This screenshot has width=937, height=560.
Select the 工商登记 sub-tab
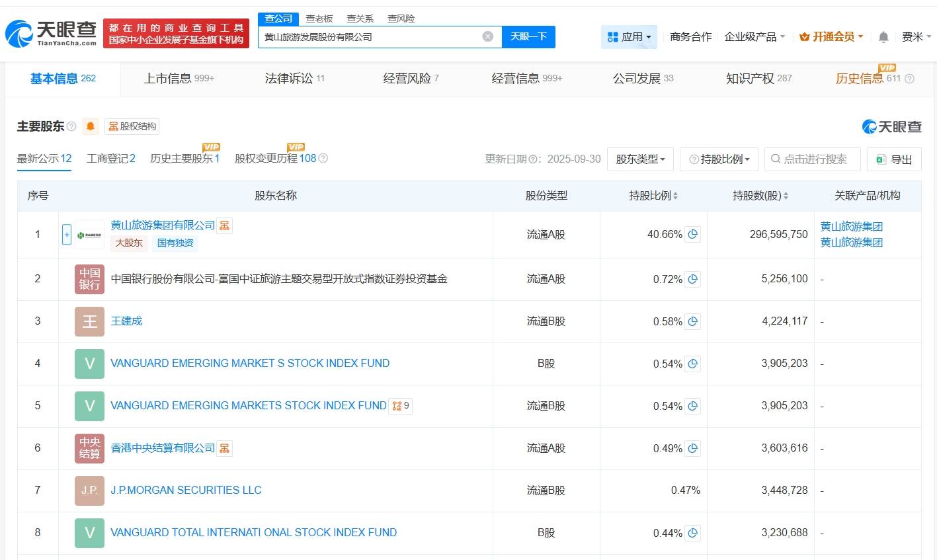[110, 159]
